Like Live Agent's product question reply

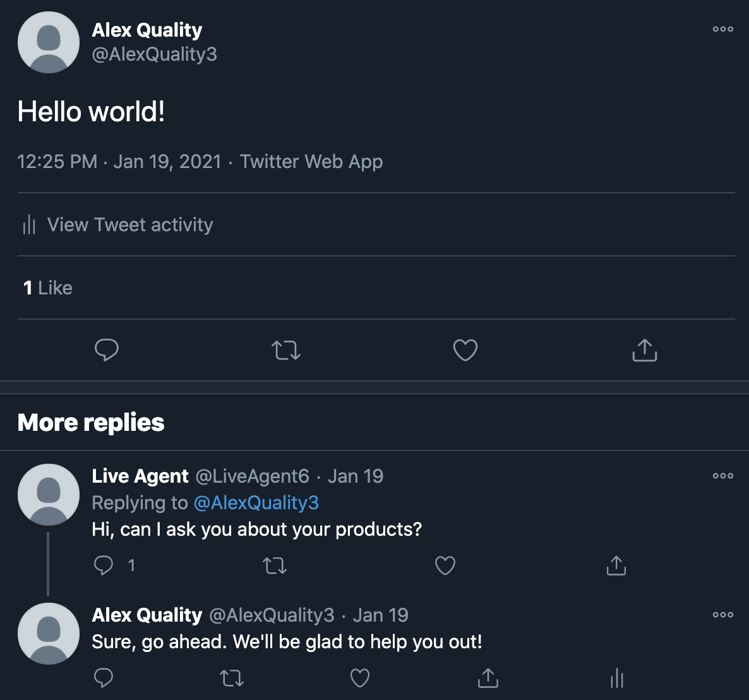[445, 565]
